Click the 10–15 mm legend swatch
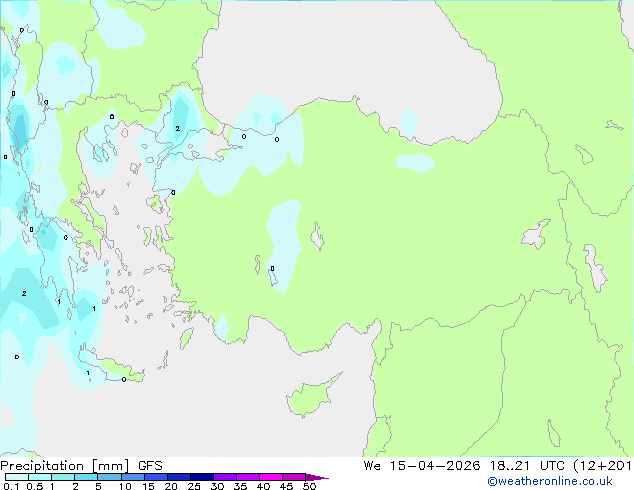 point(133,477)
